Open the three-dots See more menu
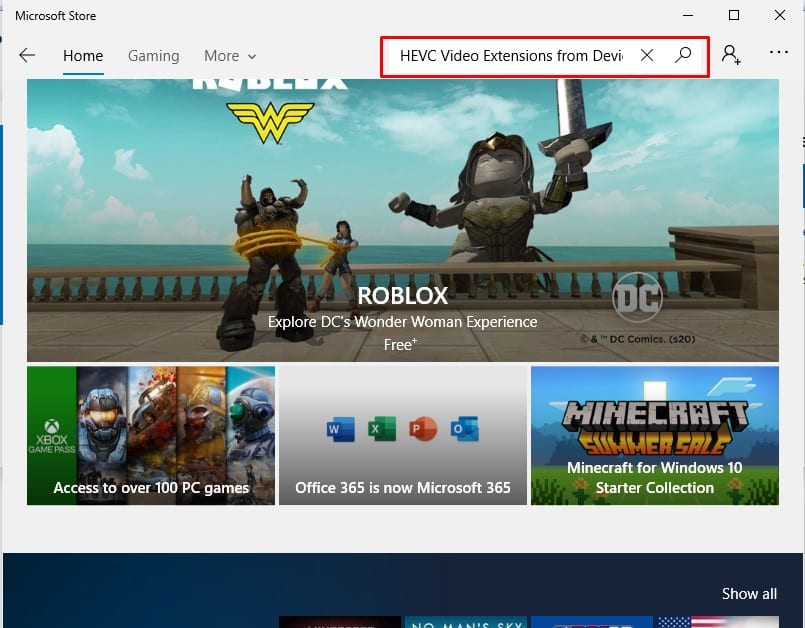 point(779,52)
